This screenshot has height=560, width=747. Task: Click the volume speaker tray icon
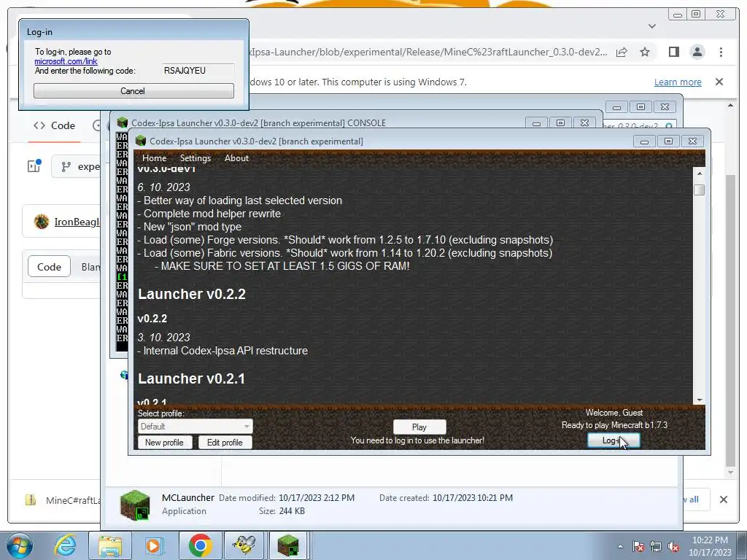(x=673, y=546)
